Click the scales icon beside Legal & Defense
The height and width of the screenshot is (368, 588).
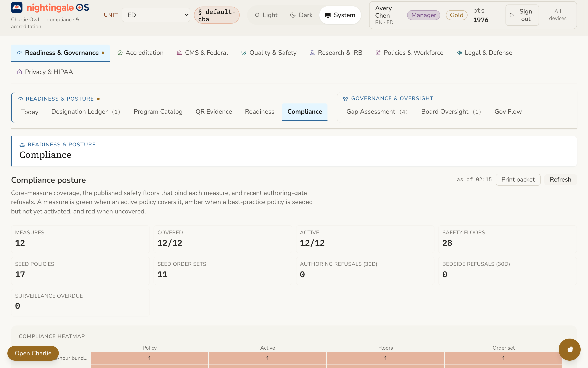(x=459, y=53)
